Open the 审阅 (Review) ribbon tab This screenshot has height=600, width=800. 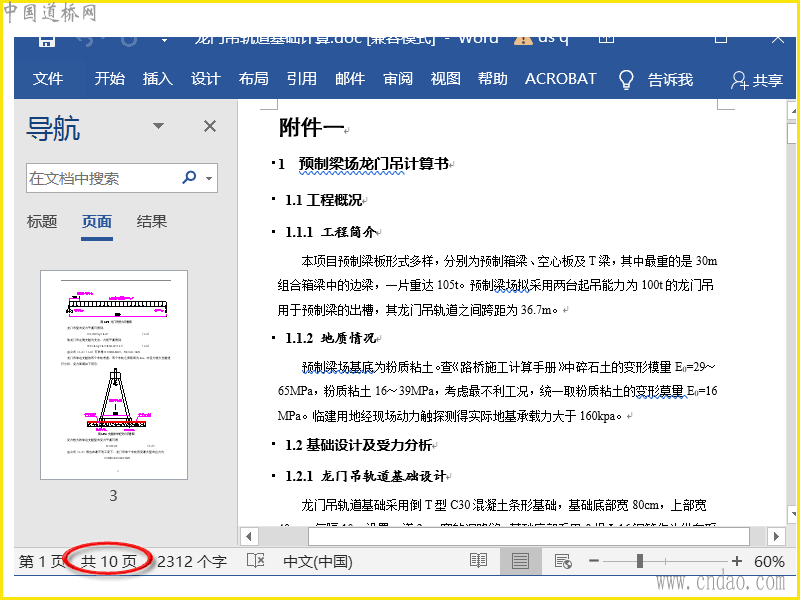(x=398, y=79)
